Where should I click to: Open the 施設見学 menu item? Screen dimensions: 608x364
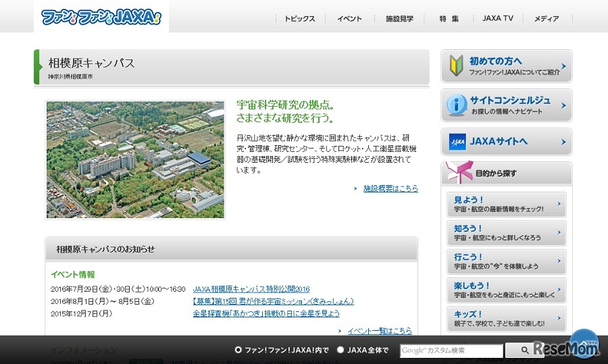coord(399,19)
